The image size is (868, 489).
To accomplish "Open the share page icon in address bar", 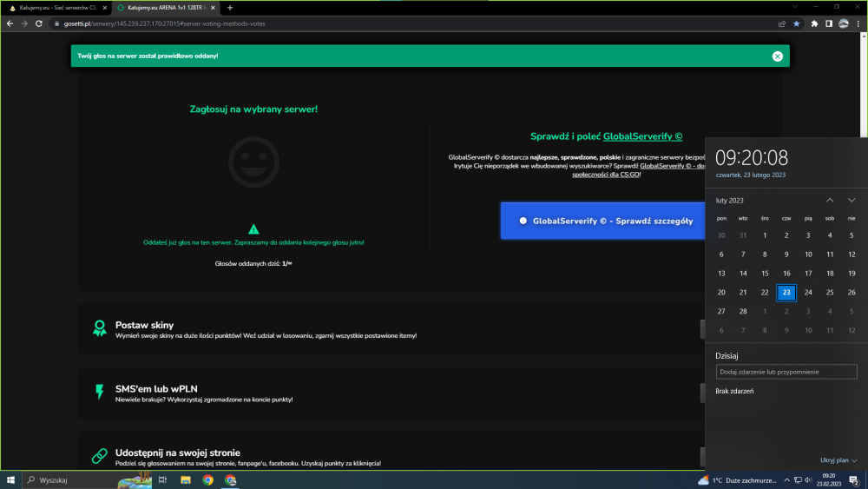I will click(782, 23).
